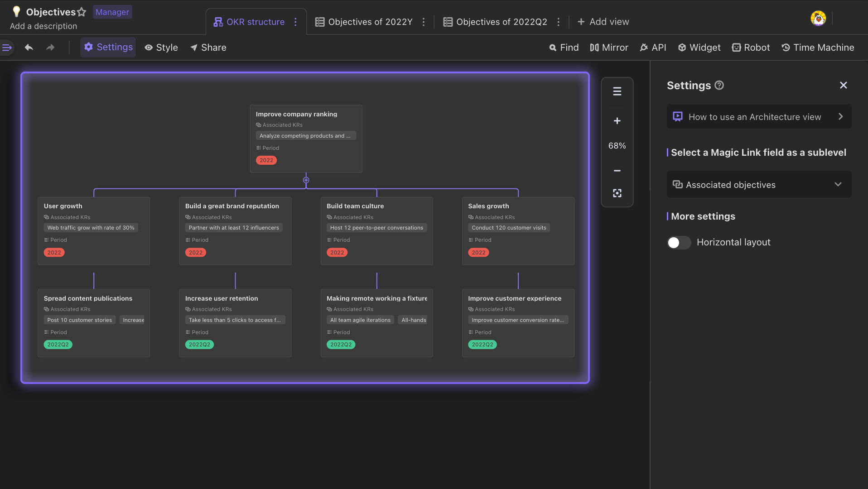Click Take less than 5 clicks tag
Image resolution: width=868 pixels, height=489 pixels.
[235, 320]
